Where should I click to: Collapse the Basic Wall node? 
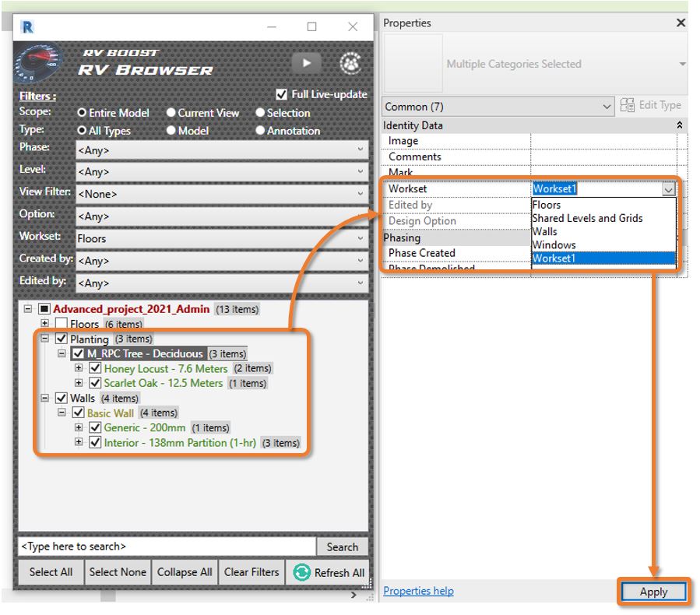click(62, 413)
